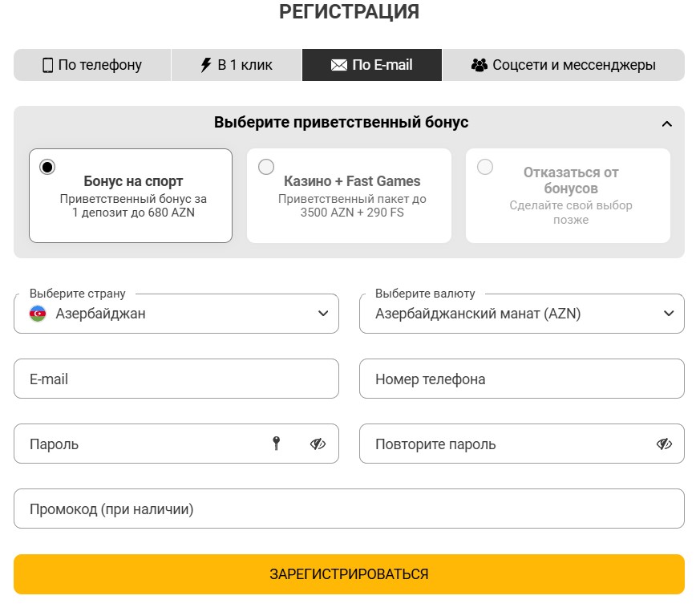Switch to В 1 клик registration tab
696x616 pixels.
tap(237, 66)
